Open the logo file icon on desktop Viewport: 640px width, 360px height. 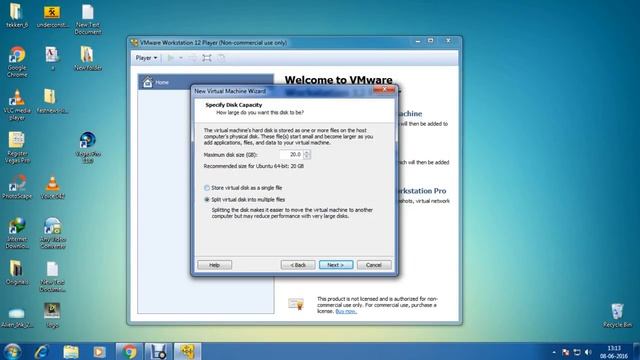52,315
